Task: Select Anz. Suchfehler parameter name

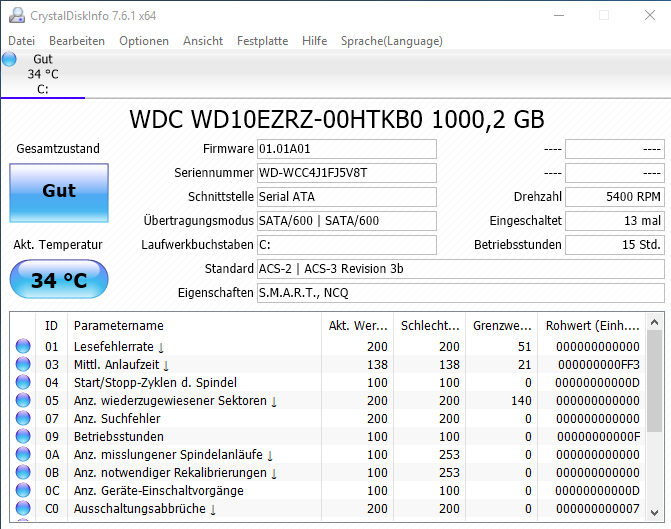Action: (x=117, y=419)
